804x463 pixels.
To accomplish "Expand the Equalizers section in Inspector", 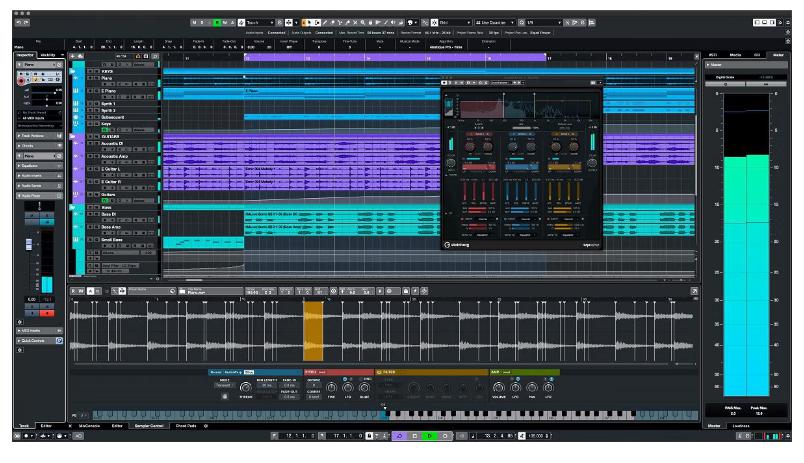I will [x=30, y=166].
